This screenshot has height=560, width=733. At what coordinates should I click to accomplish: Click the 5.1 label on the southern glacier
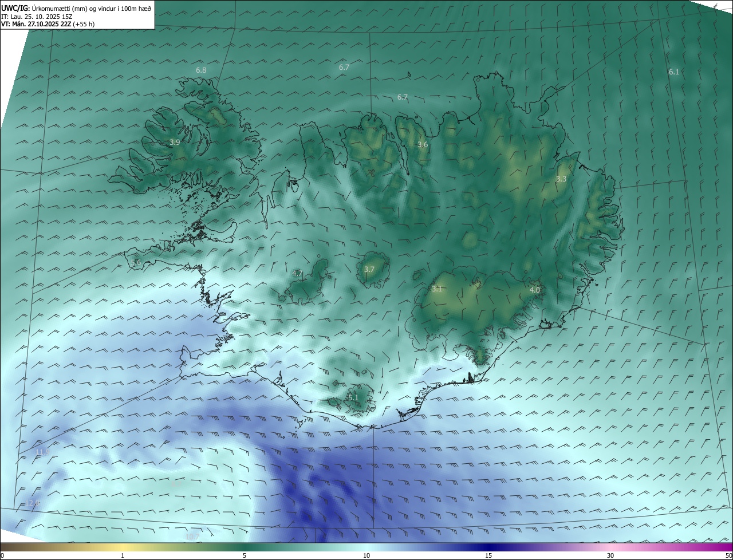point(353,397)
